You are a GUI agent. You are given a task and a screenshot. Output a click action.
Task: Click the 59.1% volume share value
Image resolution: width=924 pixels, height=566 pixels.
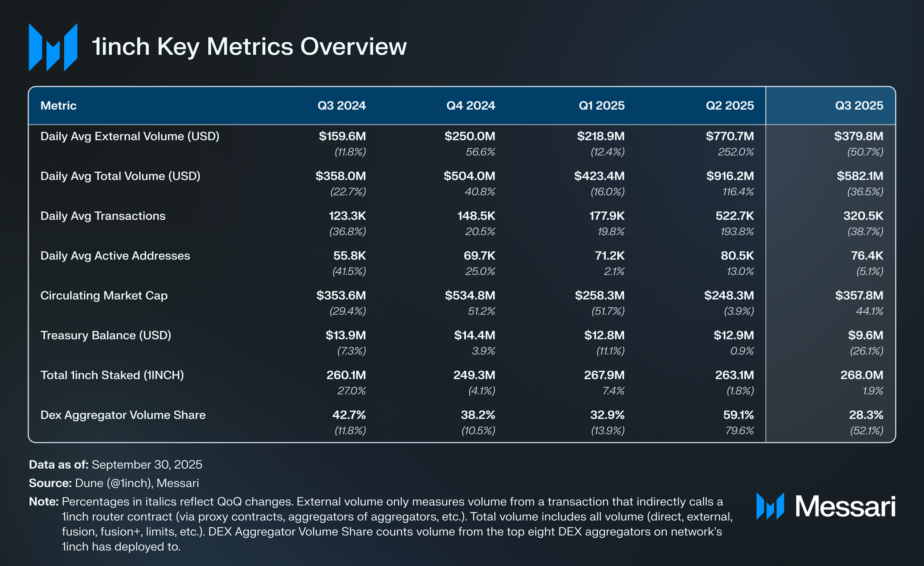(738, 415)
